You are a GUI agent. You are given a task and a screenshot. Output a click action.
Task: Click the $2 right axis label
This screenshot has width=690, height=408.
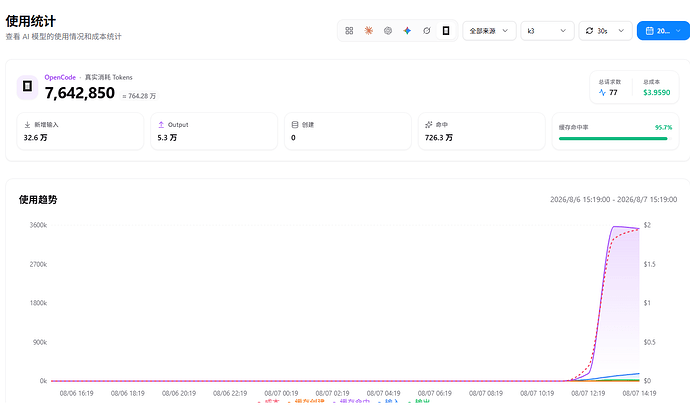(x=647, y=225)
